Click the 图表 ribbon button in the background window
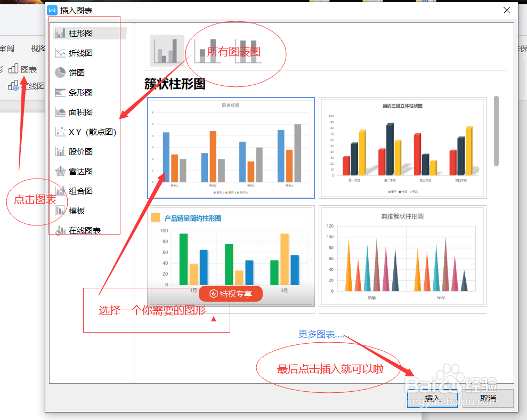 (x=22, y=69)
